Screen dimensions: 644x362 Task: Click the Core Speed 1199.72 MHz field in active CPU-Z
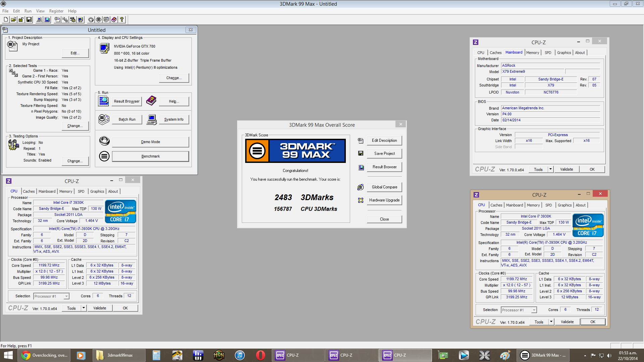click(517, 279)
